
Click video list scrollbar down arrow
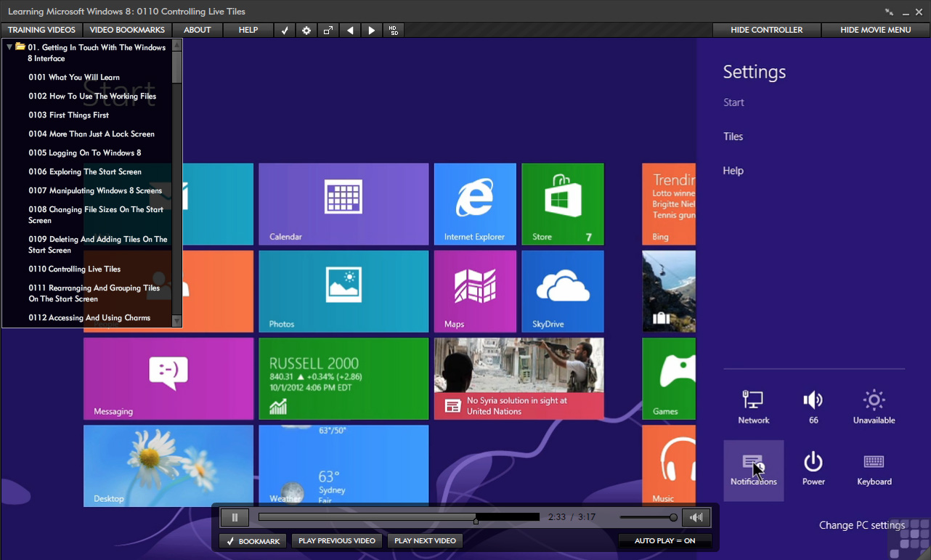pyautogui.click(x=176, y=321)
